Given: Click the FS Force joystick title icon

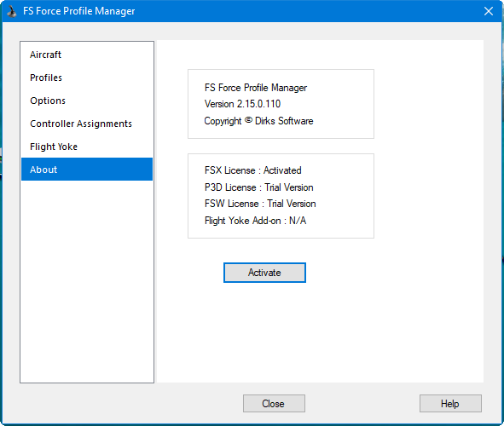Looking at the screenshot, I should click(12, 11).
